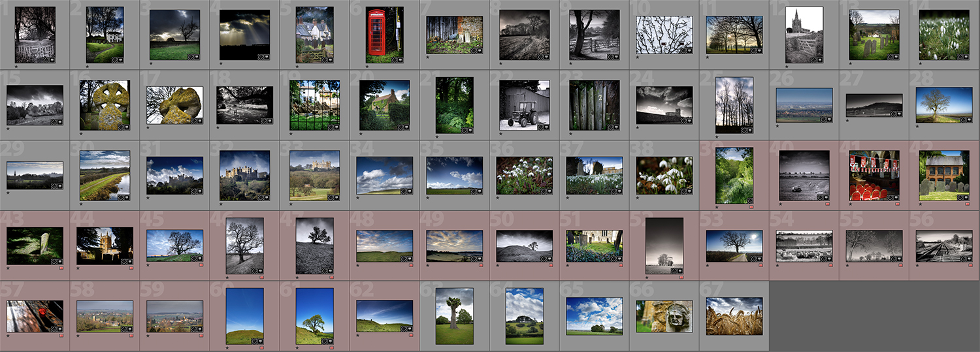Viewport: 980px width, 352px height.
Task: Click the comment badge on the stone cross photo 16
Action: pos(126,127)
